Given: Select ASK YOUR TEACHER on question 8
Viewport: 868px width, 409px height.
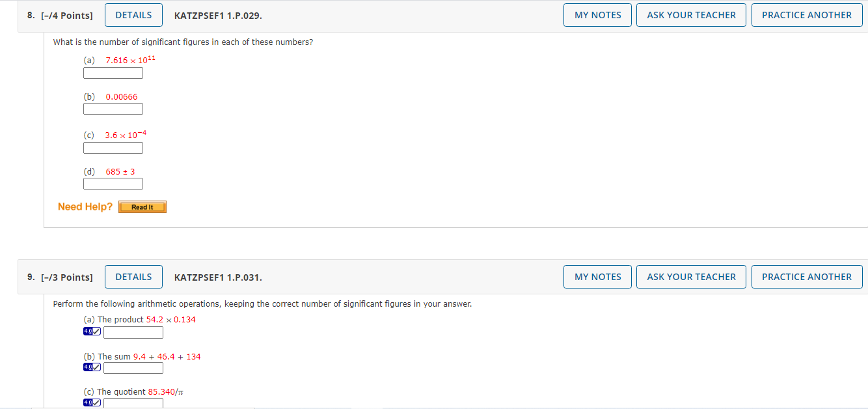Looking at the screenshot, I should 692,15.
